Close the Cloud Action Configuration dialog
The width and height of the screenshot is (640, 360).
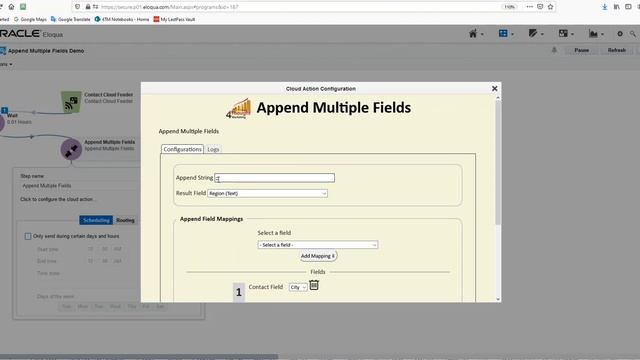tap(495, 89)
